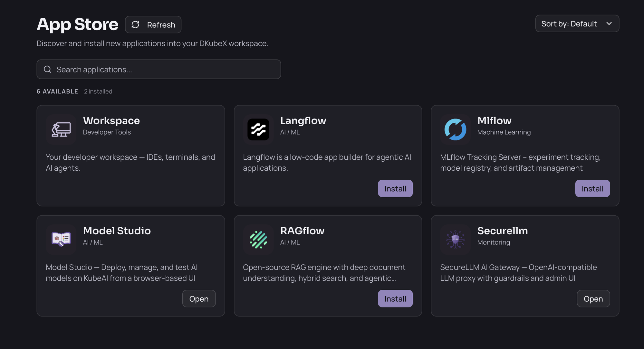Install the Mlflow application
This screenshot has height=349, width=644.
pos(592,188)
